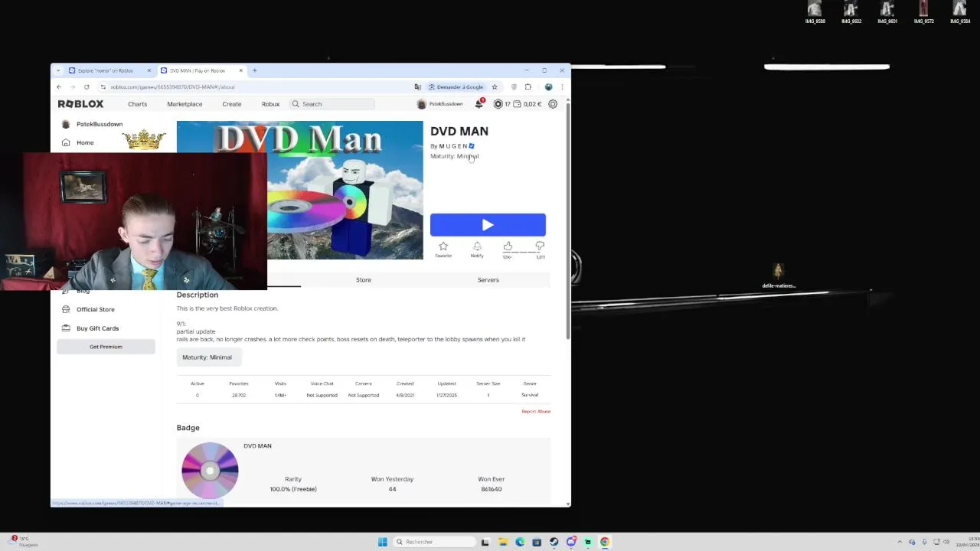This screenshot has height=551, width=980.
Task: Open the Chrome three-dot menu
Action: [x=562, y=87]
